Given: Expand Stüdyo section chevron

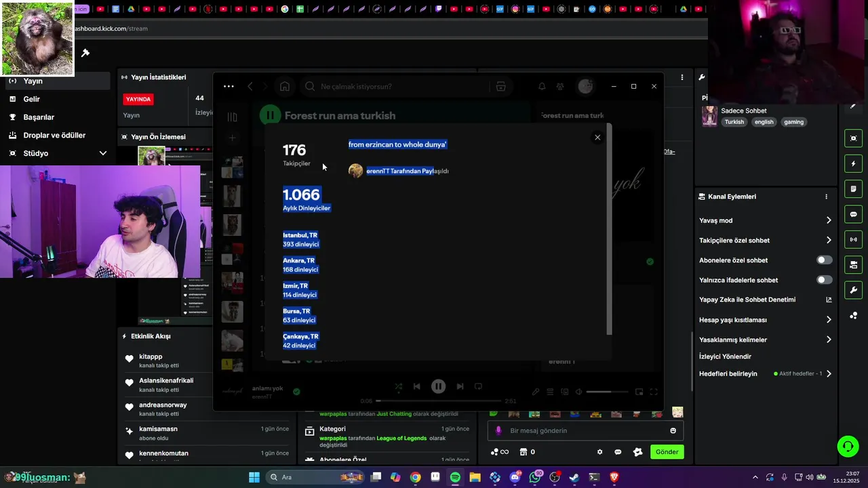Looking at the screenshot, I should point(103,153).
